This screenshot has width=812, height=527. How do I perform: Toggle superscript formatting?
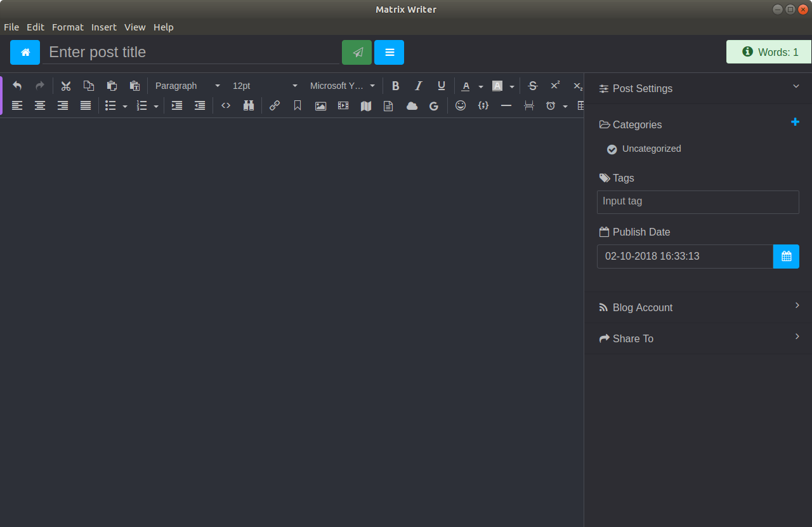click(556, 86)
